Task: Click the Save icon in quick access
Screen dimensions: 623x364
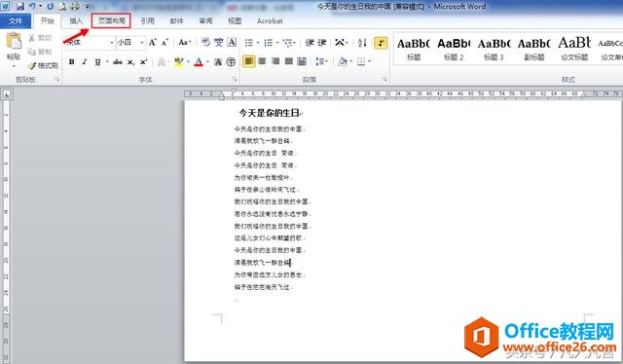Action: [x=19, y=6]
